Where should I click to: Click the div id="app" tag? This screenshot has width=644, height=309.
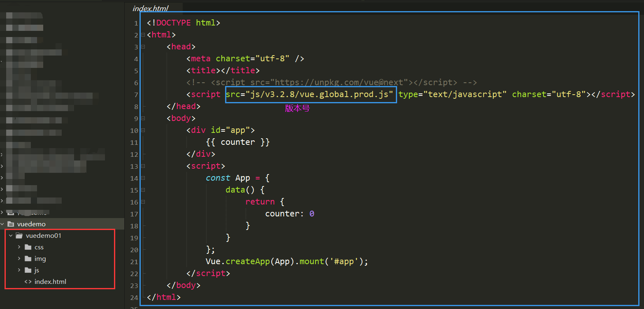point(221,130)
